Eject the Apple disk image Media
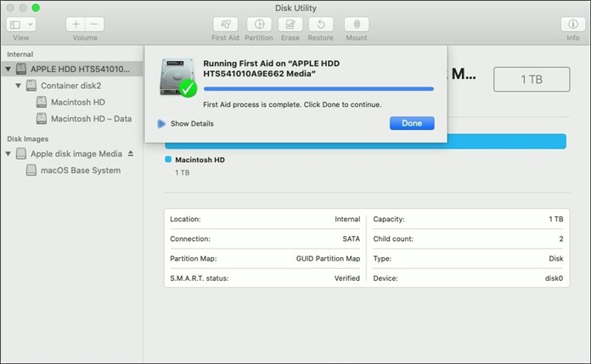The image size is (591, 364). [131, 154]
